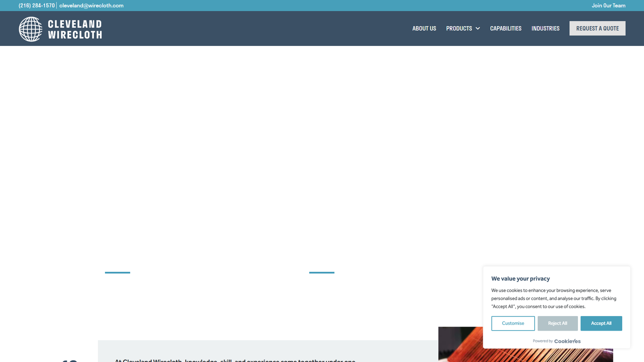Accept all cookies in the privacy banner

pyautogui.click(x=601, y=323)
